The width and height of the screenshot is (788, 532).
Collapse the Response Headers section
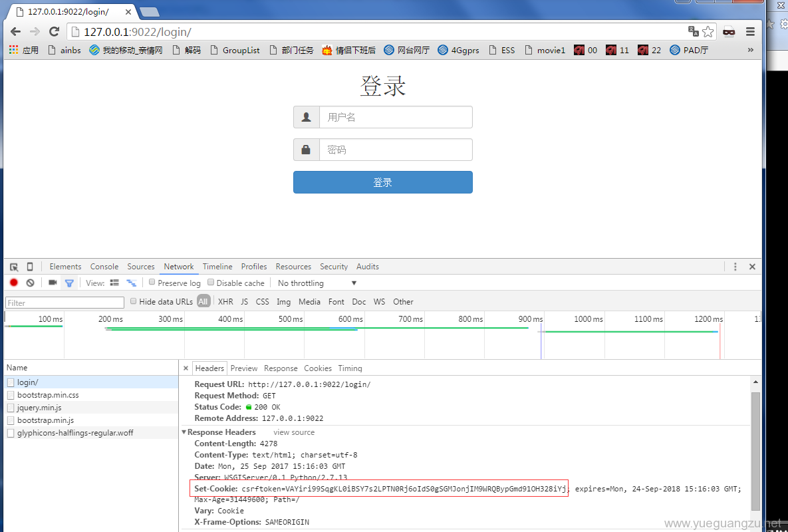[x=184, y=432]
